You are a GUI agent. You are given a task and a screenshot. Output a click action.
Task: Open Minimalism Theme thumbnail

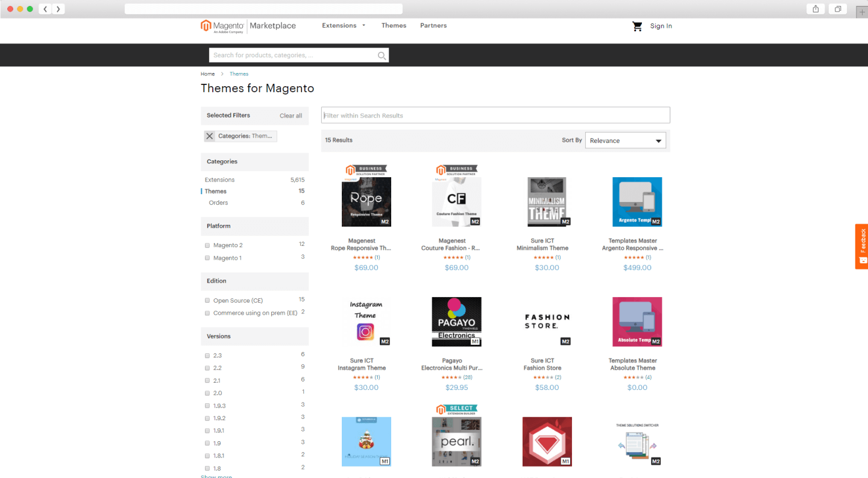click(547, 201)
